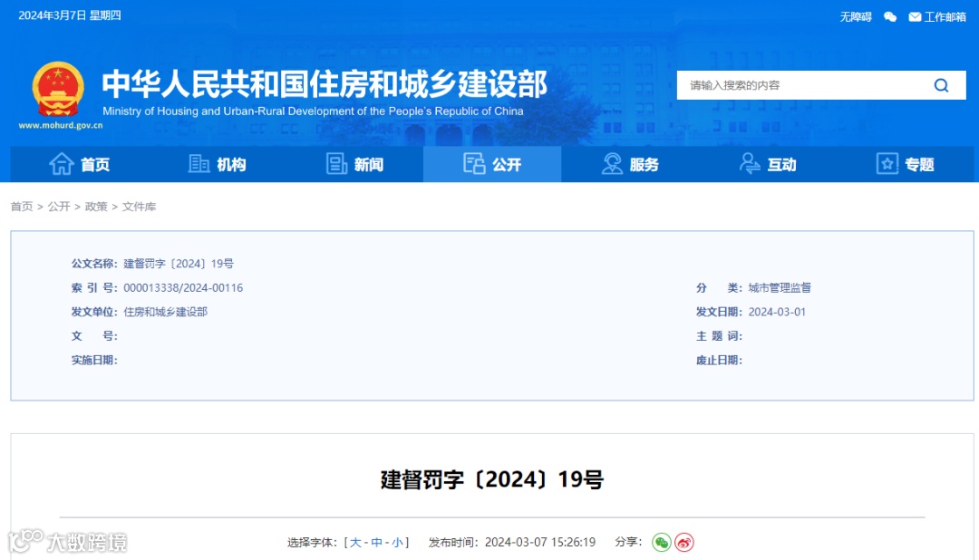The height and width of the screenshot is (560, 979).
Task: Set font size to 小
Action: click(397, 543)
